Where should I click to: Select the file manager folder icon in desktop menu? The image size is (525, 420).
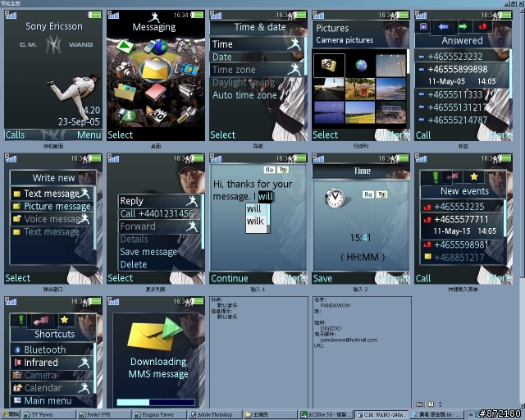(x=125, y=92)
